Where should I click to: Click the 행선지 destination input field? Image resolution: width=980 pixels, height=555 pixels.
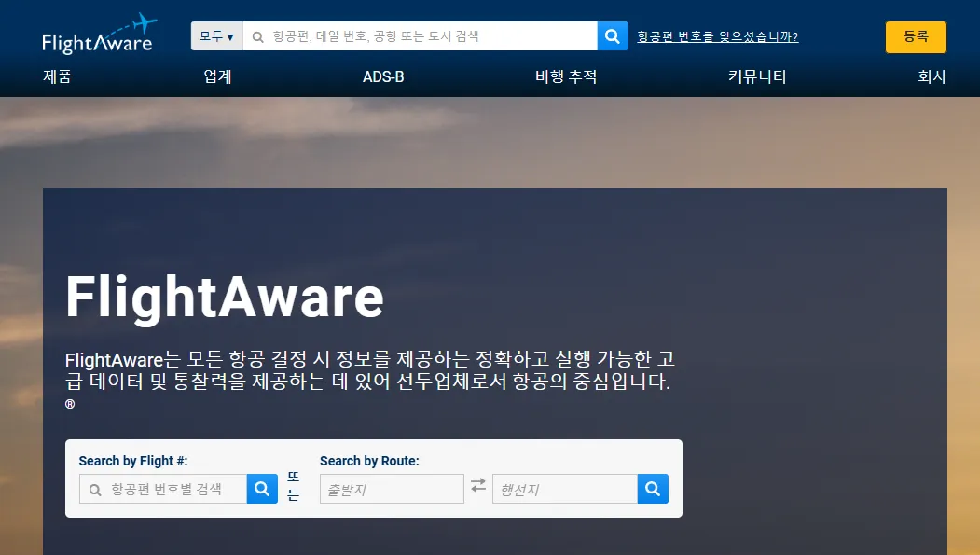pos(565,489)
